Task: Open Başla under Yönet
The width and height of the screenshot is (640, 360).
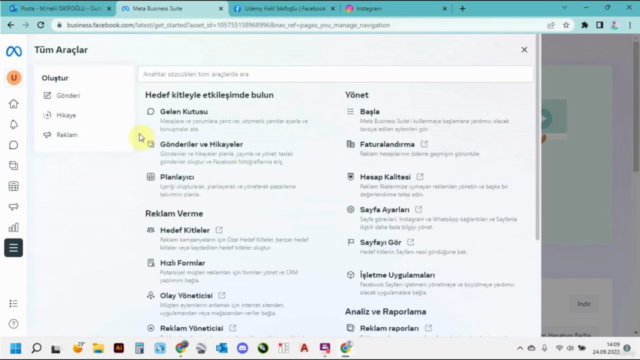Action: [369, 111]
